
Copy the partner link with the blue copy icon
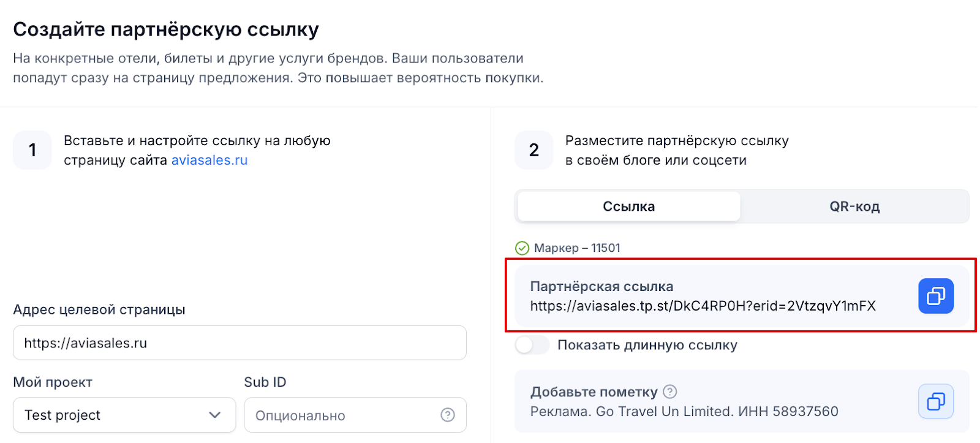(936, 296)
